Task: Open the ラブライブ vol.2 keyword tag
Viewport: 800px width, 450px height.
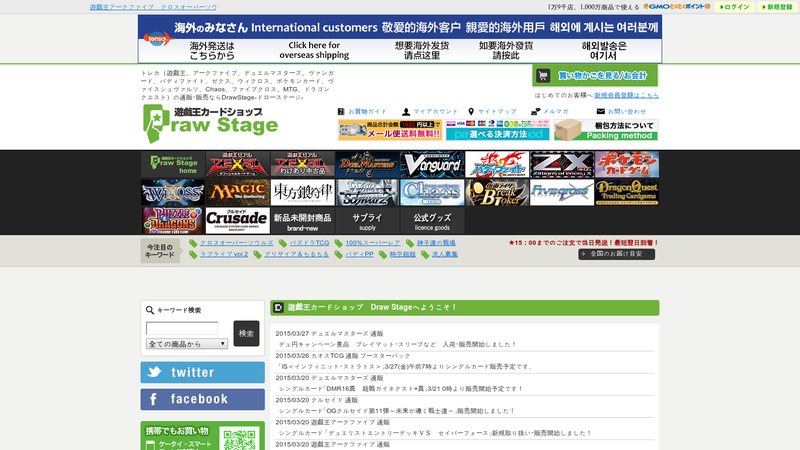Action: (223, 254)
